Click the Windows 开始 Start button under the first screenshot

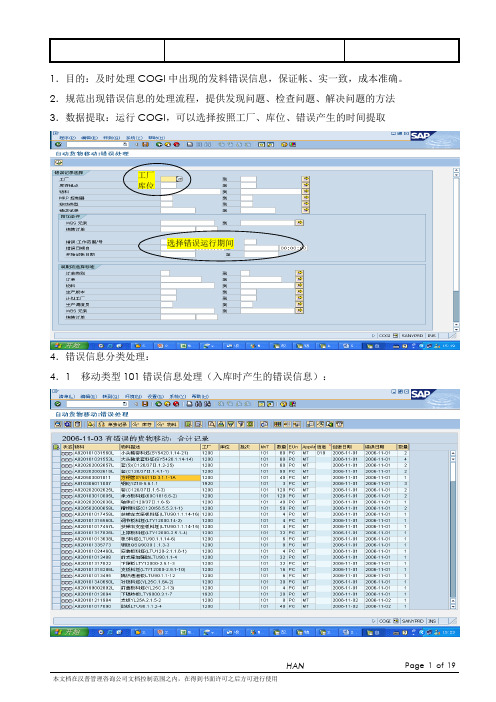coord(69,346)
